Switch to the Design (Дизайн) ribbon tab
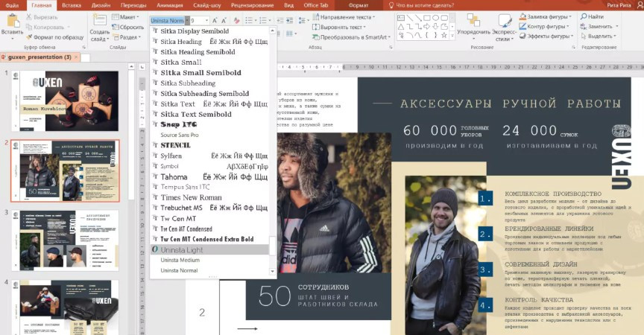The image size is (644, 335). point(101,5)
